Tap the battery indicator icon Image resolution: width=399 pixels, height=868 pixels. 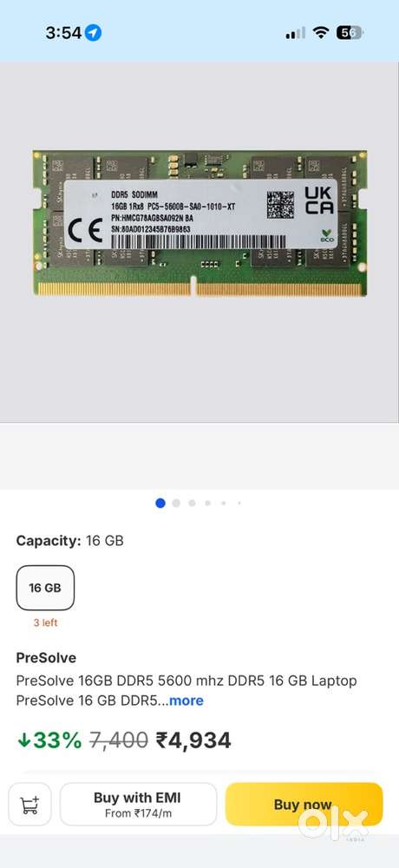[350, 33]
